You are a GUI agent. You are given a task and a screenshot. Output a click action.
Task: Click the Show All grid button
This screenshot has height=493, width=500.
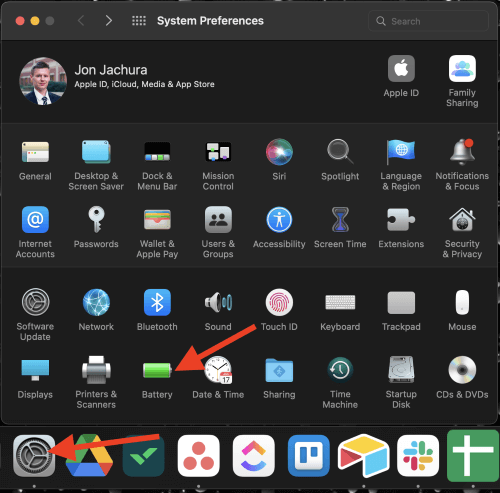[139, 21]
